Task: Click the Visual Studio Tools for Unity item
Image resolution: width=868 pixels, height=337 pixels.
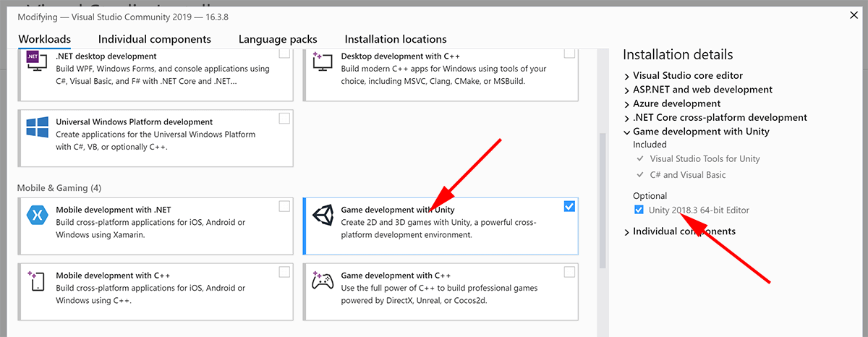Action: [705, 158]
